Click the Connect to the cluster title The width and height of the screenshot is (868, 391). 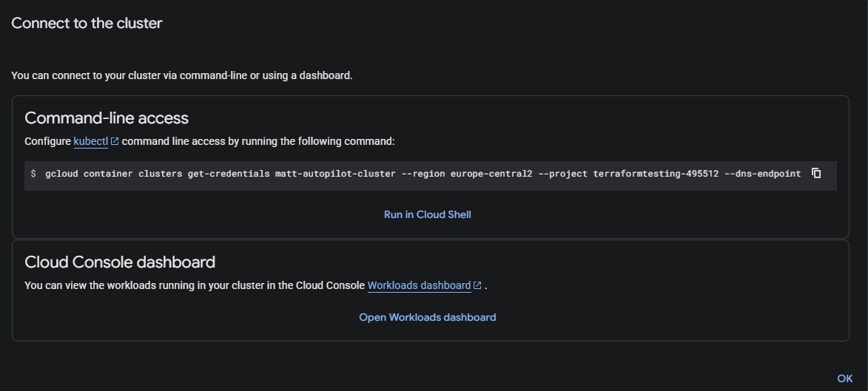(87, 23)
